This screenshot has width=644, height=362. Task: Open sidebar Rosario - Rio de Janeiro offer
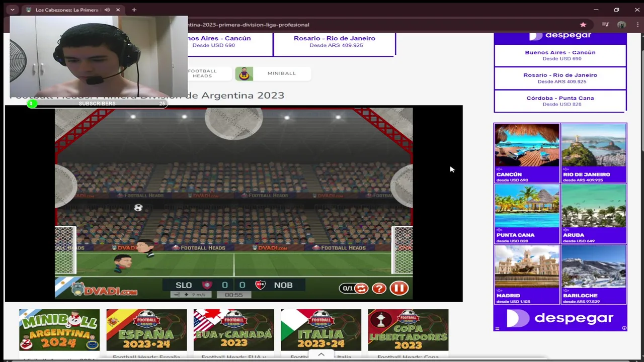560,78
